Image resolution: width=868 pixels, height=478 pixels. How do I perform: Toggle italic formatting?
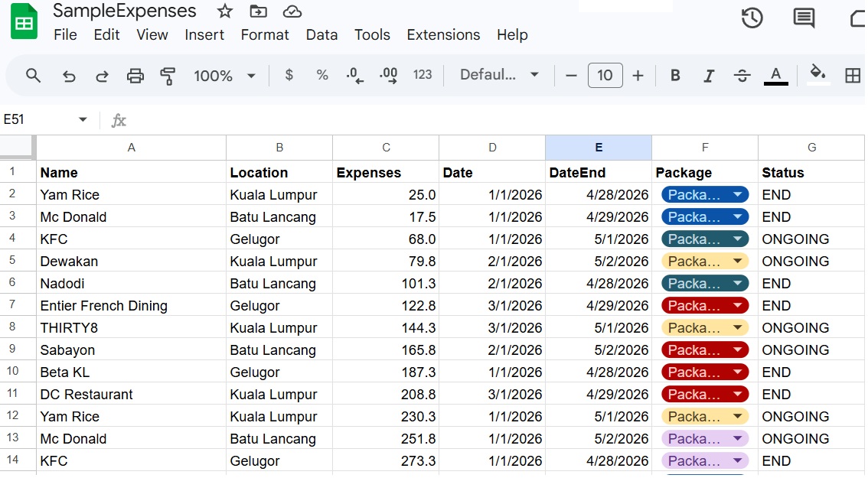709,75
